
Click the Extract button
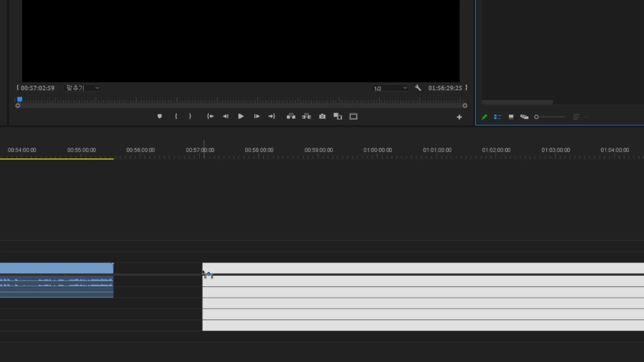point(307,116)
